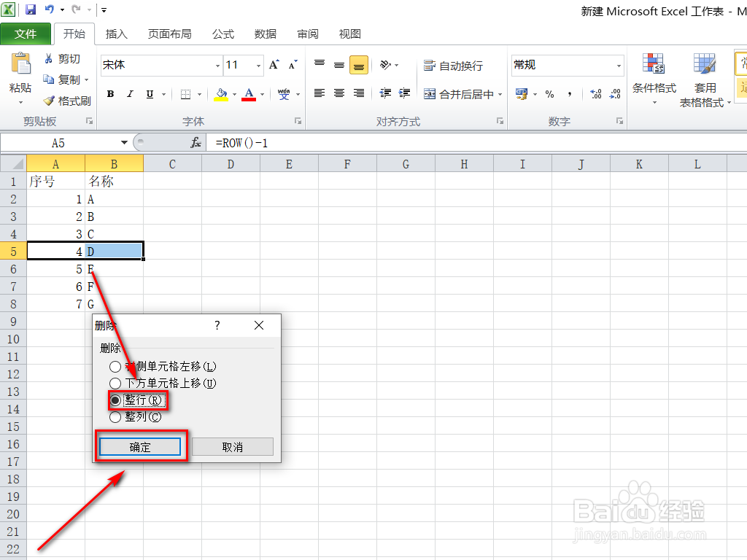Click the highlighted bottom align icon
Image resolution: width=747 pixels, height=560 pixels.
pos(359,65)
